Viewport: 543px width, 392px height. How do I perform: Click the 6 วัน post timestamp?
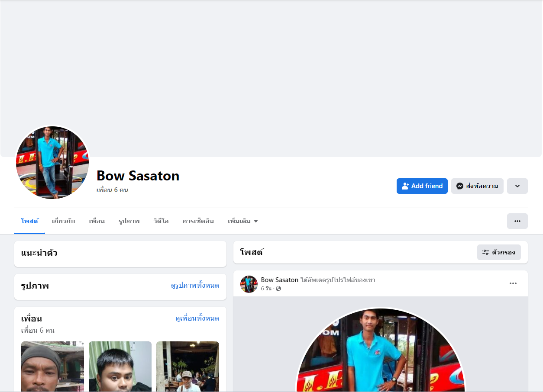point(266,289)
